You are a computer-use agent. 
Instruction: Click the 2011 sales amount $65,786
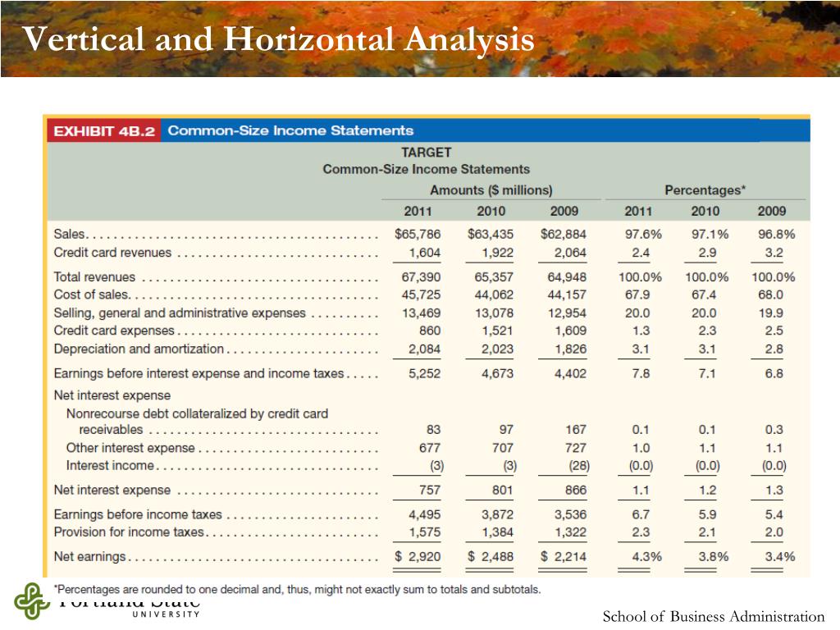coord(418,234)
